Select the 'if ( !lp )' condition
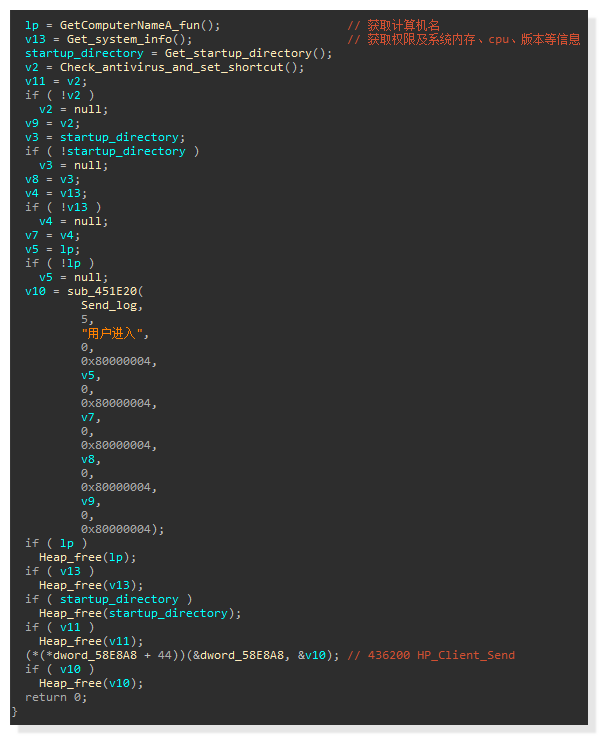This screenshot has width=599, height=736. (60, 263)
